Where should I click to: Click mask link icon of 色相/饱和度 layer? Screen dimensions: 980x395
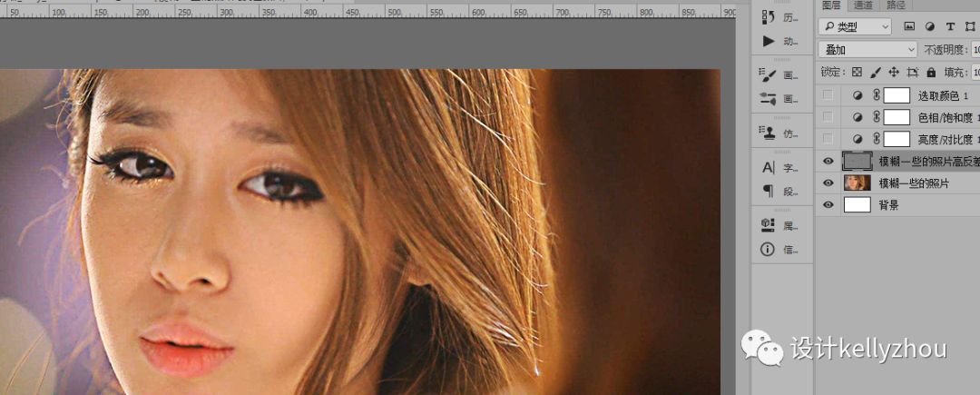pos(877,116)
